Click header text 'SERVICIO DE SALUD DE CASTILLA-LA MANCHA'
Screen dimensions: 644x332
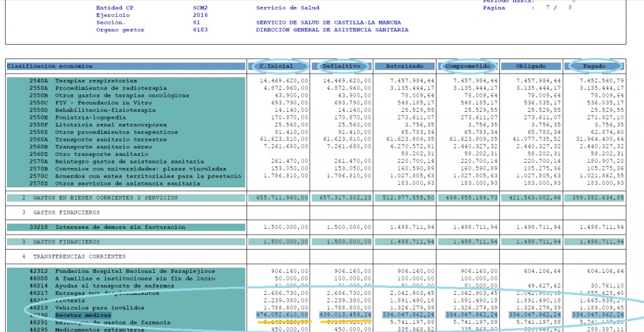coord(328,23)
